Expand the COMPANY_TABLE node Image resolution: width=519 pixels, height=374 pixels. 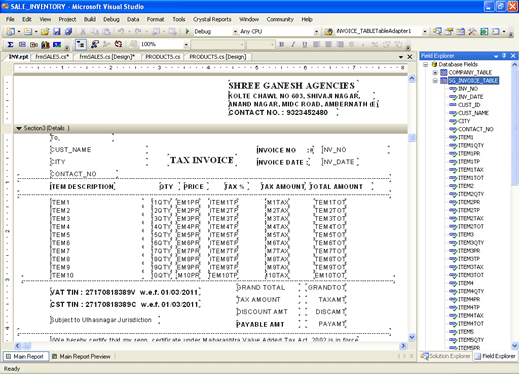(x=435, y=72)
